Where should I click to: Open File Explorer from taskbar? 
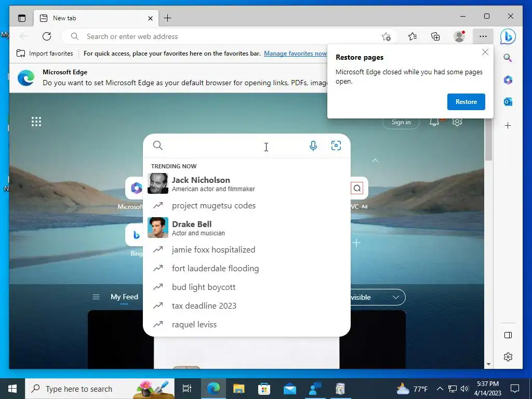click(x=238, y=389)
